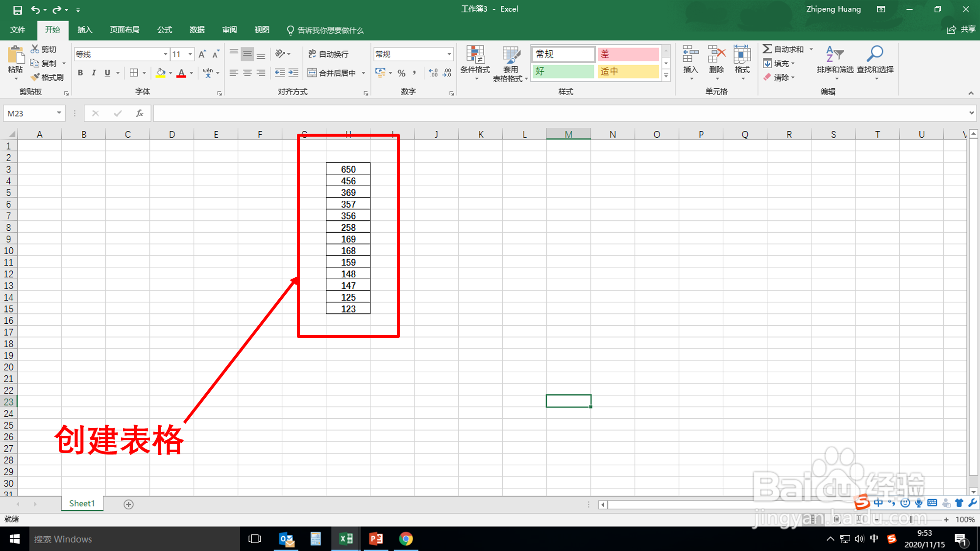Open Excel from the Windows taskbar

coord(346,539)
